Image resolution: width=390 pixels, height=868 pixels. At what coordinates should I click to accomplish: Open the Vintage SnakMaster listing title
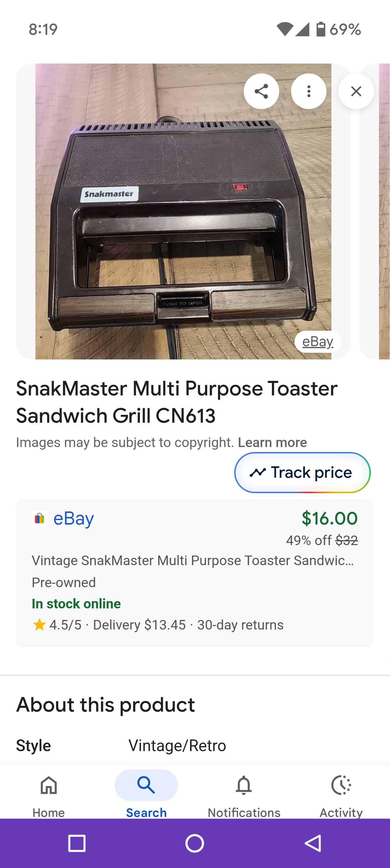(192, 560)
